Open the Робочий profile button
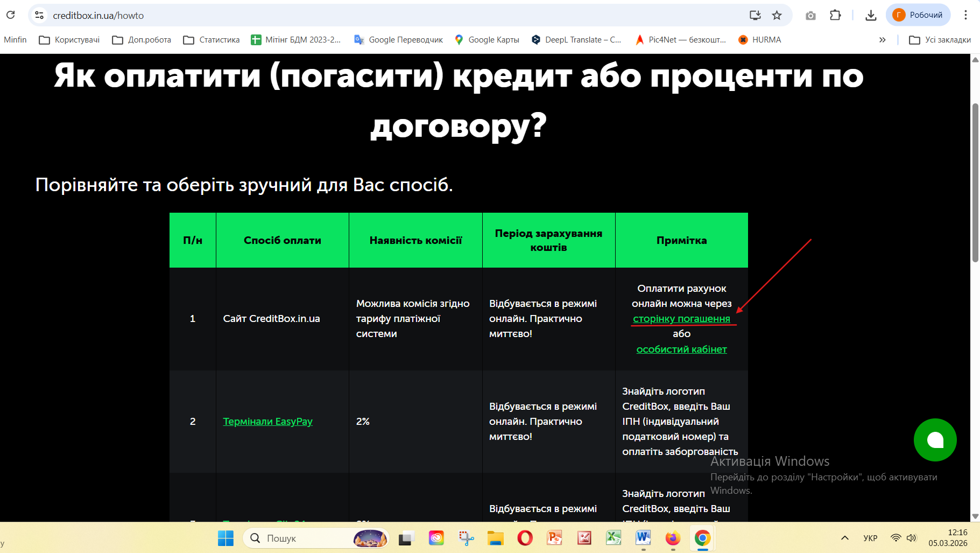The width and height of the screenshot is (980, 553). (x=918, y=15)
